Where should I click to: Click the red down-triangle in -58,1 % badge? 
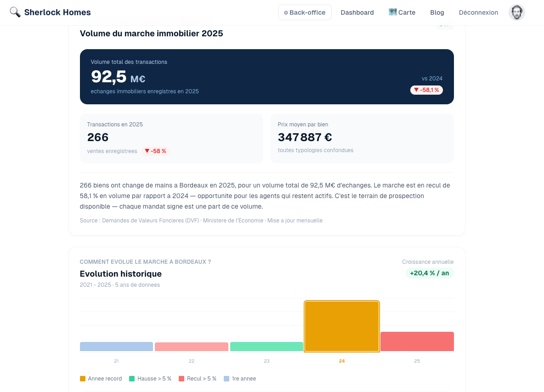pos(416,90)
